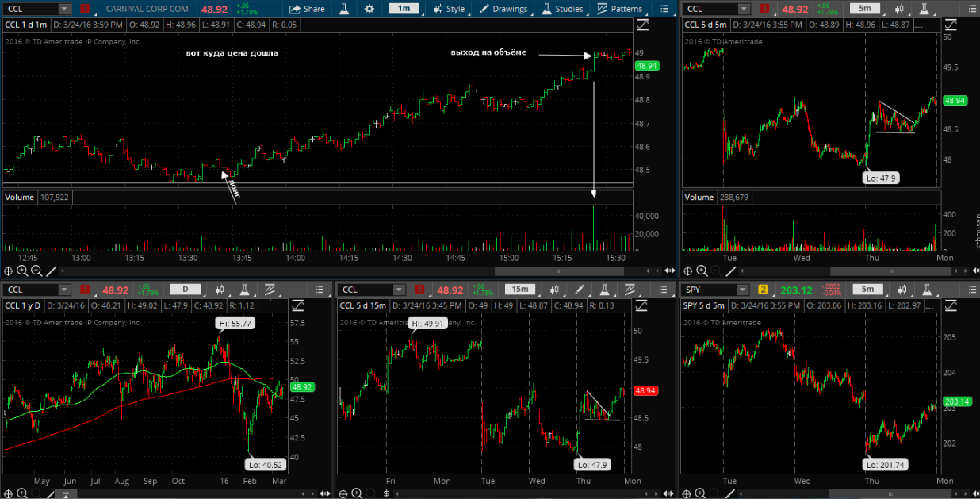
Task: Select crosshair tool under 1m chart
Action: (8, 271)
